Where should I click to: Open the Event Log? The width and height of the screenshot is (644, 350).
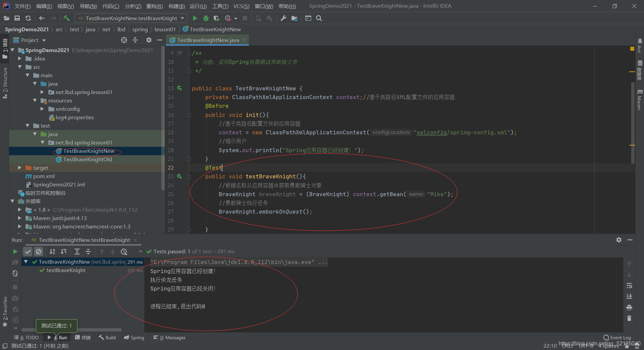[617, 338]
